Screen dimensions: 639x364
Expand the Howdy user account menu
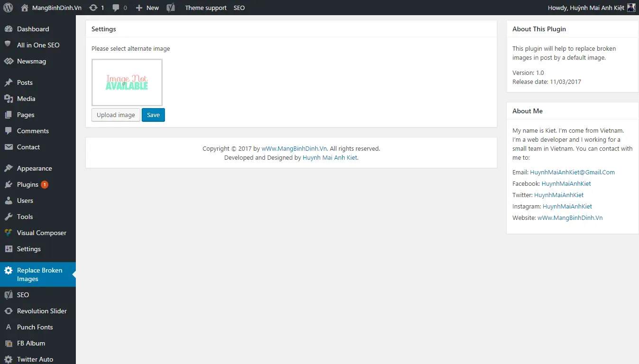click(x=591, y=8)
